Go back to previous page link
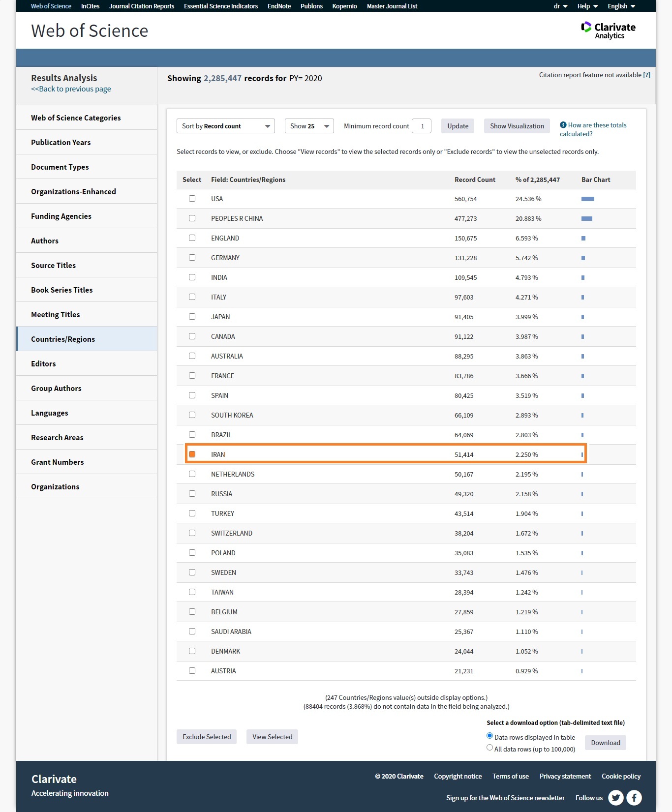Image resolution: width=672 pixels, height=812 pixels. 71,89
